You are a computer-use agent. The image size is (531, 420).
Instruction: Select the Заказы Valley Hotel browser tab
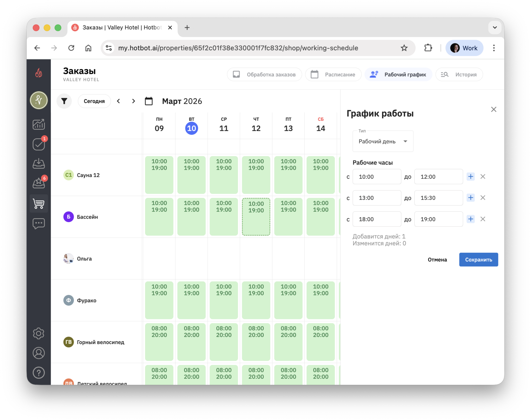[122, 27]
